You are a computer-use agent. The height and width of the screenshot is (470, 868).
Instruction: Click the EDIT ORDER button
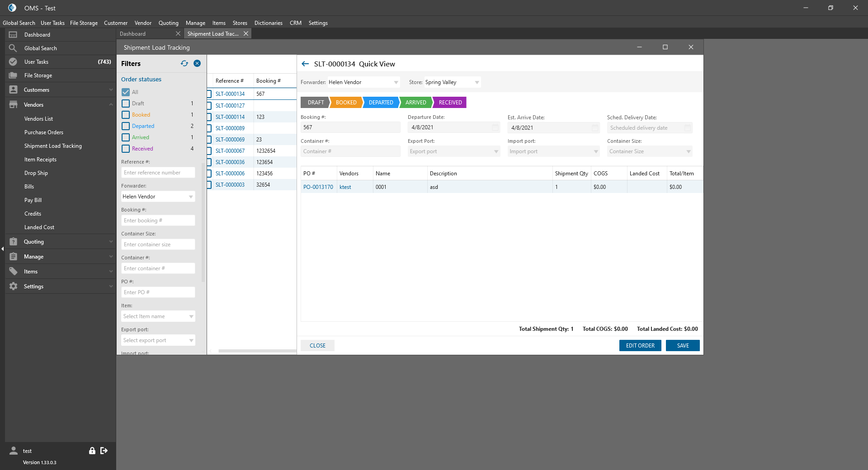640,346
